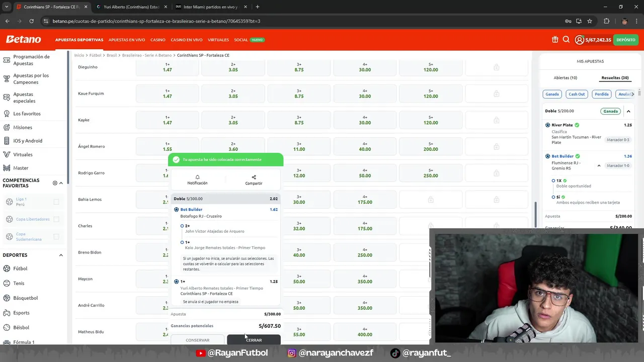Open the search magnifier icon
Image resolution: width=644 pixels, height=362 pixels.
click(566, 40)
